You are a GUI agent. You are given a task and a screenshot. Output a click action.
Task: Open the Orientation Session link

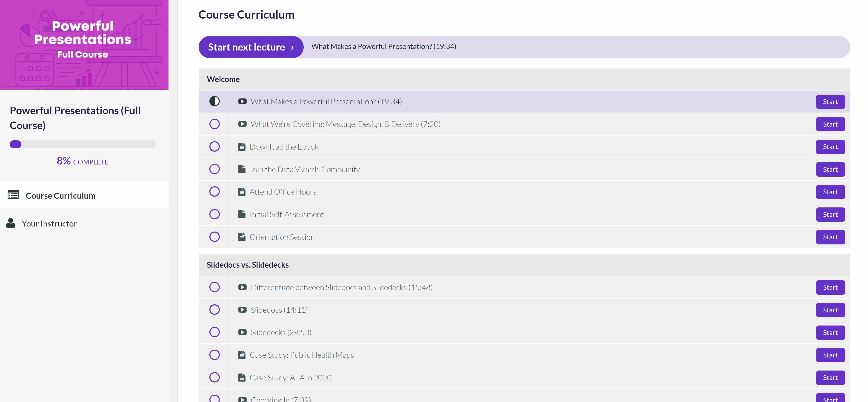[282, 237]
